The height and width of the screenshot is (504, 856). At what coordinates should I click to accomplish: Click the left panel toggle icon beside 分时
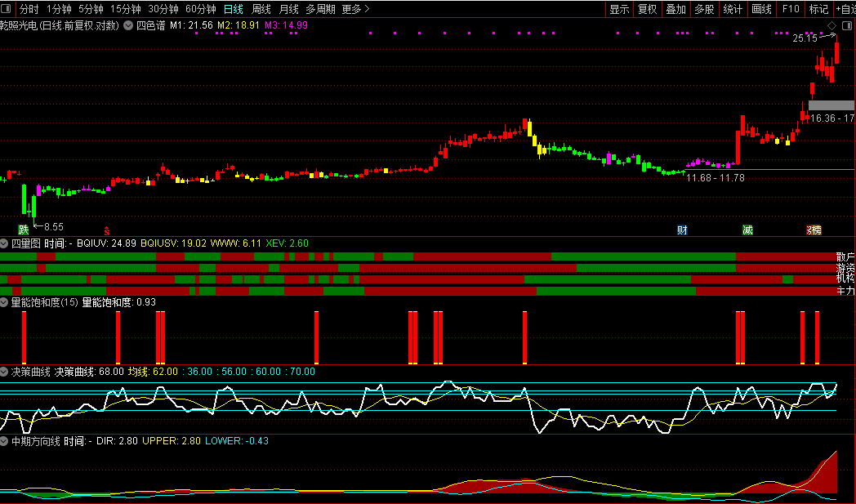point(7,9)
